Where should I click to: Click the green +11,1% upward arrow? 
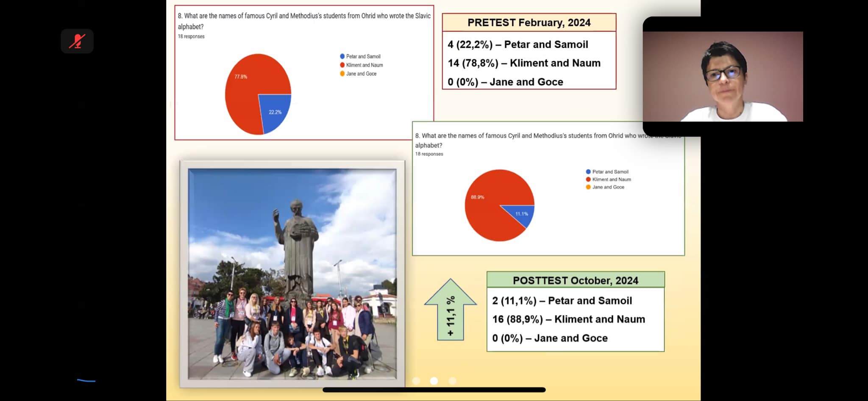(x=451, y=310)
